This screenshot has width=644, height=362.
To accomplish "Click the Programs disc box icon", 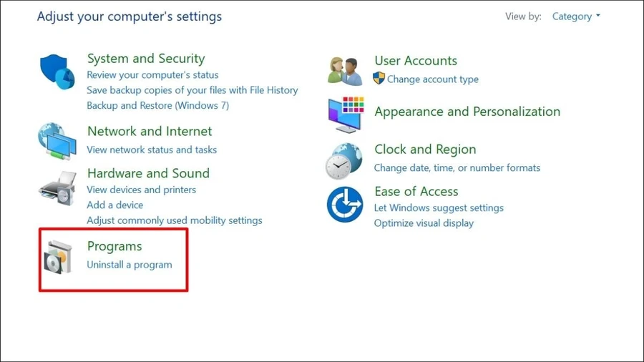I will (x=58, y=258).
